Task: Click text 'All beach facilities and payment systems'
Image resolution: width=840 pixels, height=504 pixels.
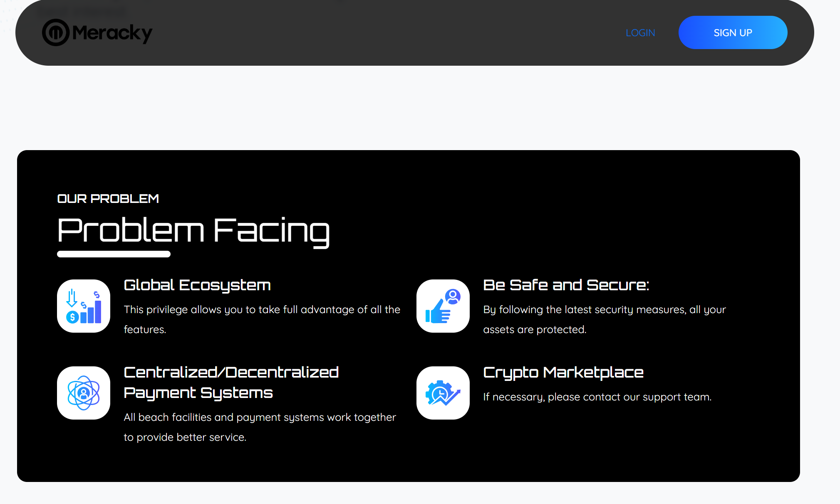Action: point(224,418)
